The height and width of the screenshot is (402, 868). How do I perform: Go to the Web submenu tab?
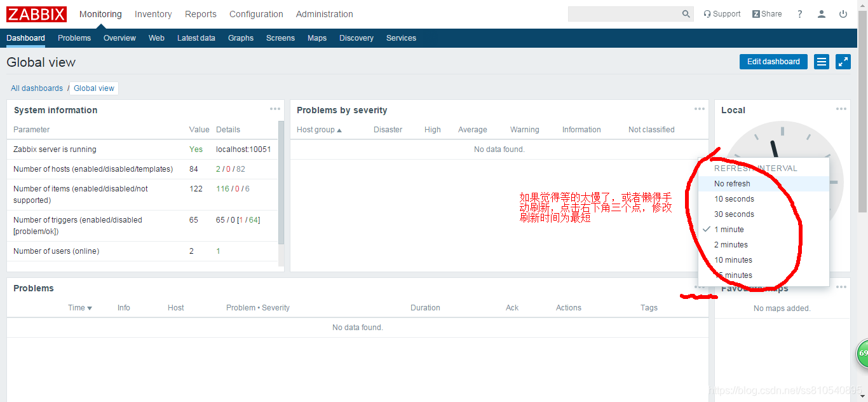click(x=156, y=38)
